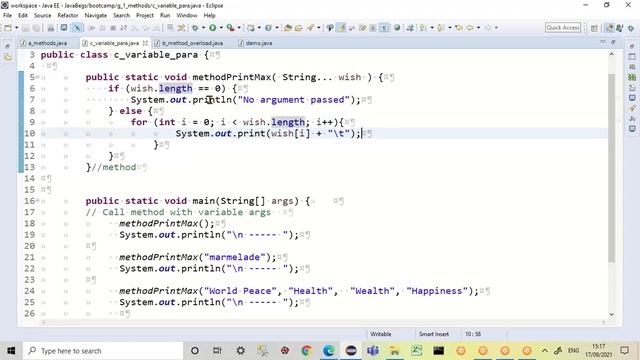Open dropdown arrow beside Run Last Tool icon
This screenshot has width=640, height=360.
[x=239, y=28]
